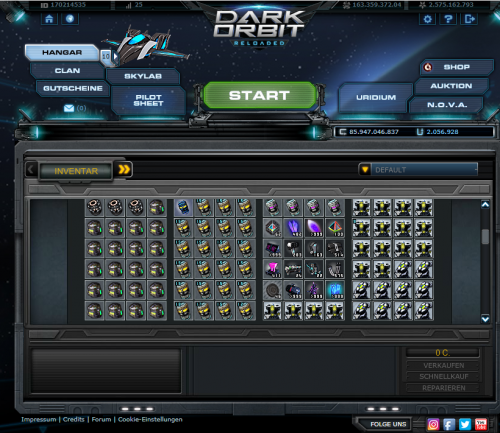Viewport: 500px width, 433px height.
Task: Switch to the Skylab tab
Action: pyautogui.click(x=143, y=76)
